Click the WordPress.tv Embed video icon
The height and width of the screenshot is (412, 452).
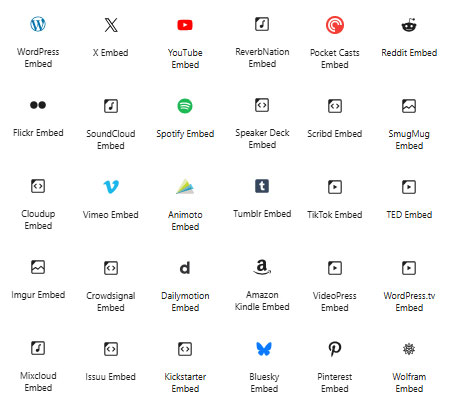(409, 268)
